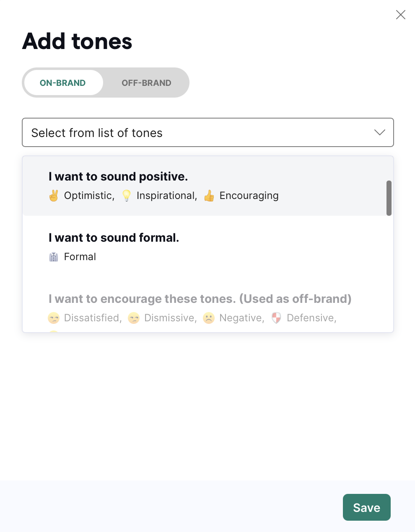Click the Formal suit emoji icon
This screenshot has height=532, width=415.
click(54, 257)
